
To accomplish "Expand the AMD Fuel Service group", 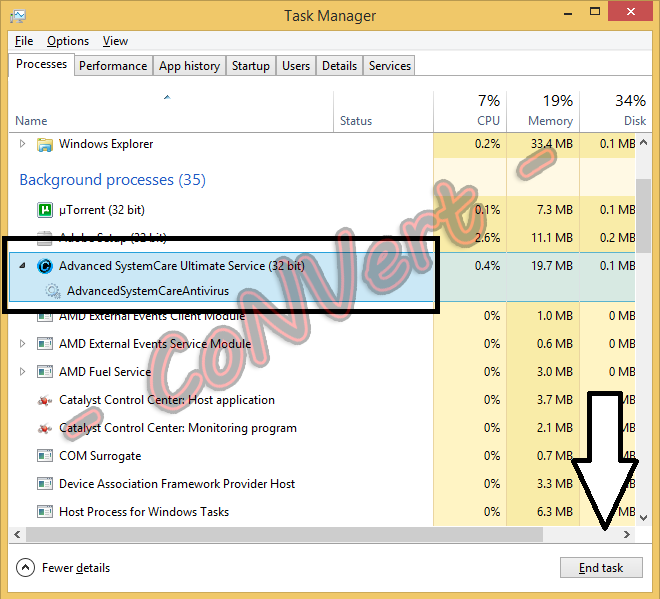I will coord(22,372).
